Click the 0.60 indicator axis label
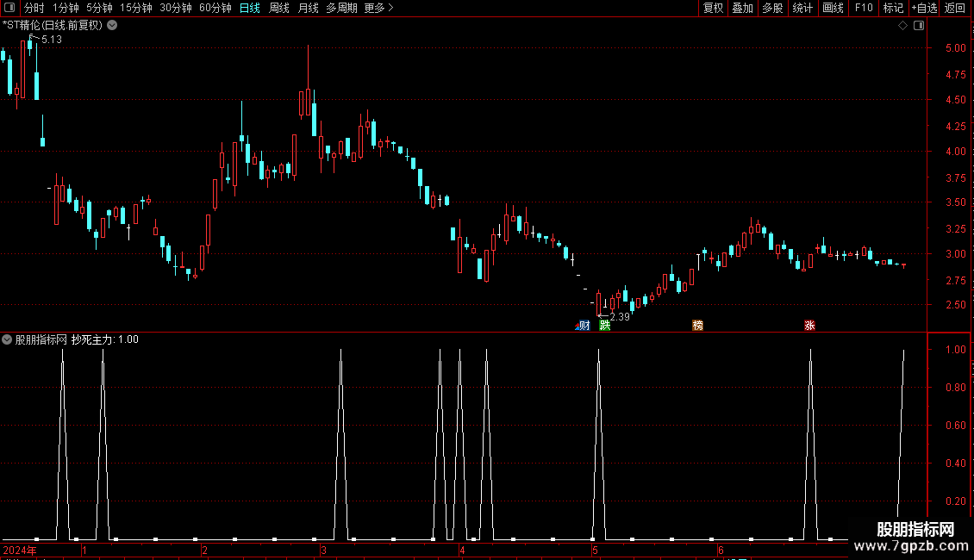974x560 pixels. pyautogui.click(x=955, y=426)
